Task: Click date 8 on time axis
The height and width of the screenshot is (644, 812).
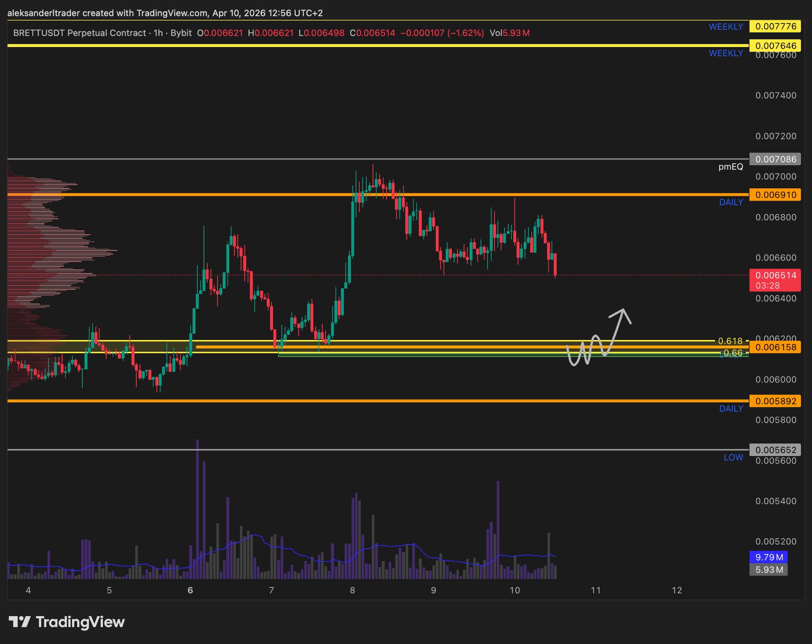Action: click(x=352, y=590)
